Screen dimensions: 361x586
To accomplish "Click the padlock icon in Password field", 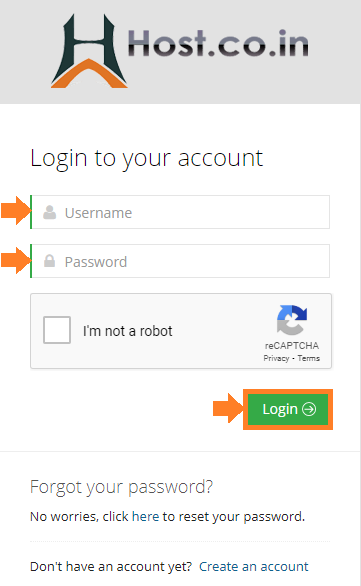I will point(49,260).
